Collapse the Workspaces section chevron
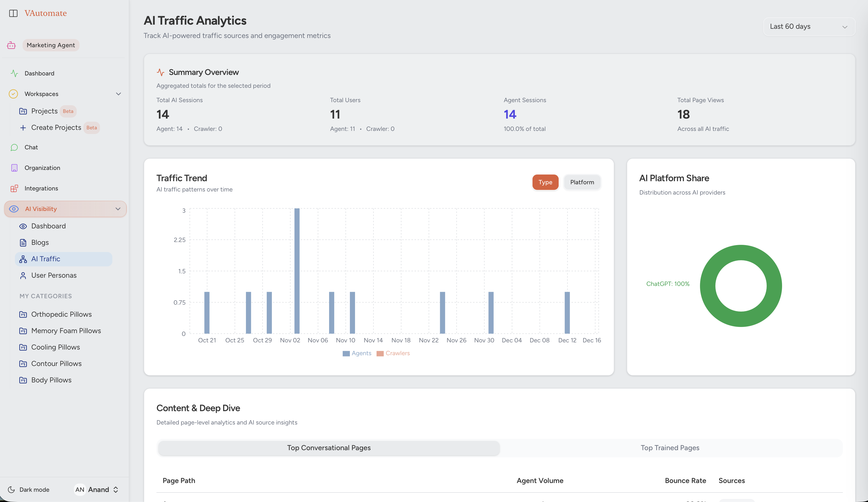Viewport: 868px width, 502px height. click(x=119, y=94)
